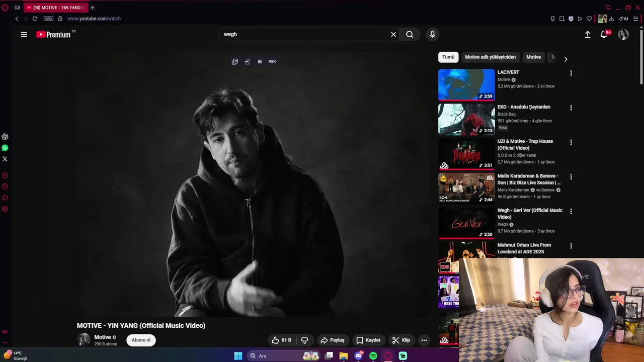Open options for Mahmut Orhan Live video

tap(571, 246)
